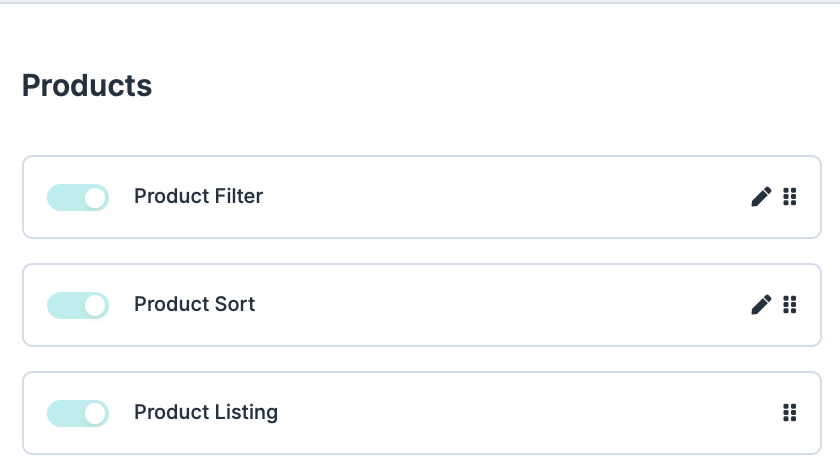Viewport: 840px width, 468px height.
Task: Edit the Product Filter section
Action: [x=761, y=197]
